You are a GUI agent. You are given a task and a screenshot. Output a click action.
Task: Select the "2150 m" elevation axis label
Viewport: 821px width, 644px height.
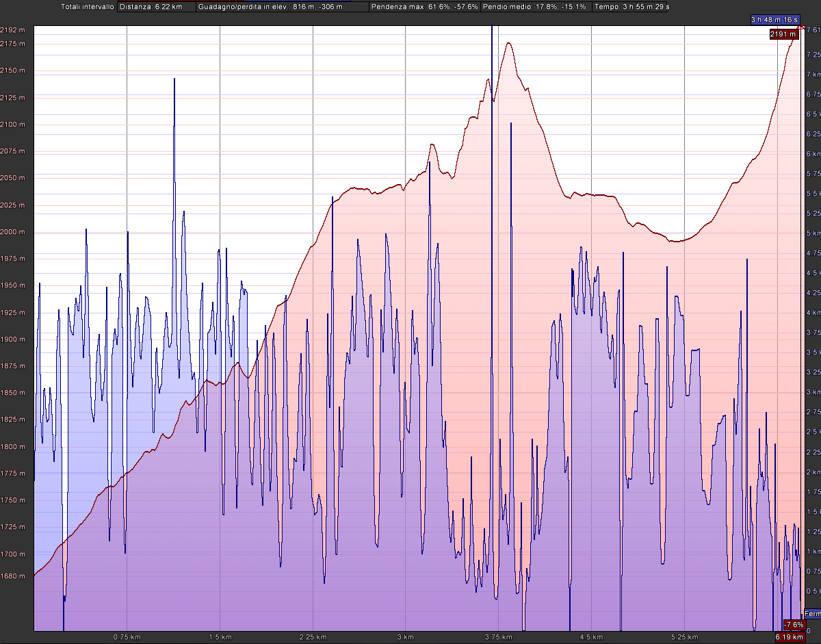pos(12,70)
